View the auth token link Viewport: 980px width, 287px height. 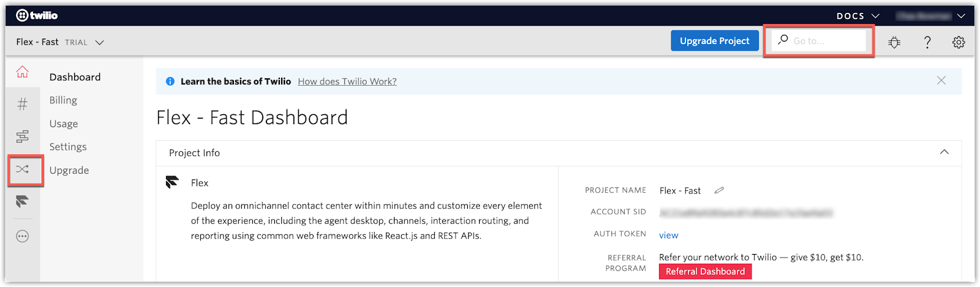click(669, 235)
